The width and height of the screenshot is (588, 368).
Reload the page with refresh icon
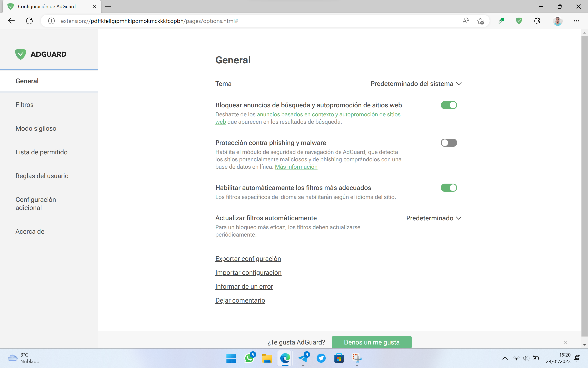[x=29, y=21]
